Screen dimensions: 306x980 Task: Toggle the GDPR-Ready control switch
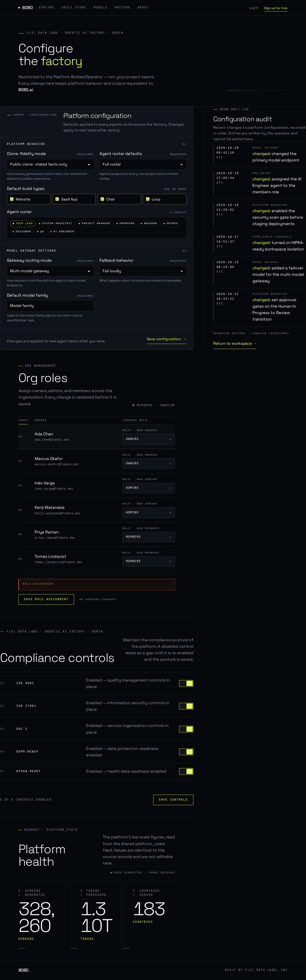tap(186, 752)
